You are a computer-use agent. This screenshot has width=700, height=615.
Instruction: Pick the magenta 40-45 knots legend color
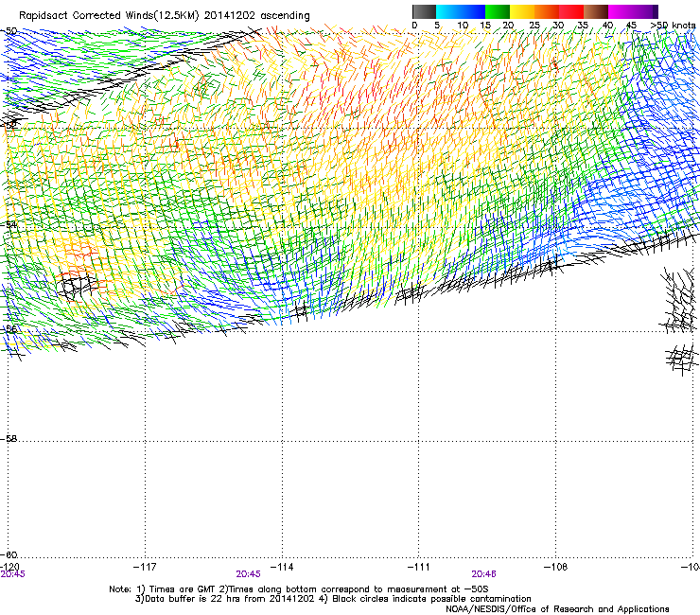click(x=621, y=11)
